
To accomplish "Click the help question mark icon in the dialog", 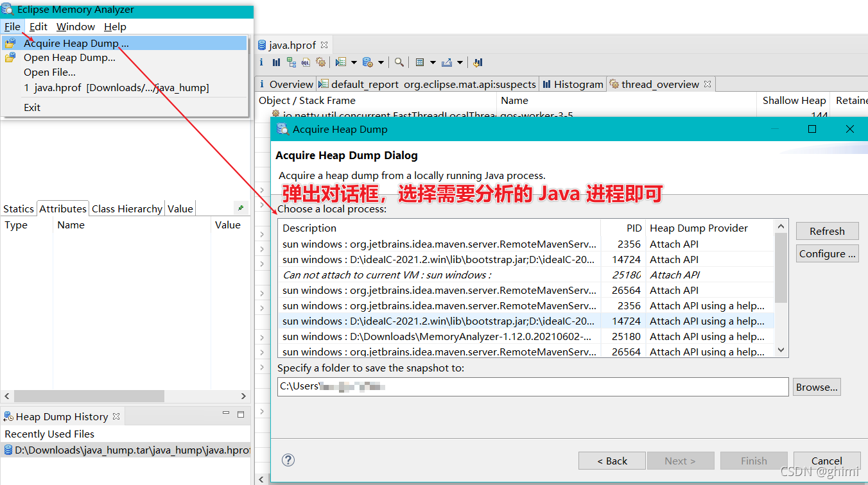I will (288, 460).
